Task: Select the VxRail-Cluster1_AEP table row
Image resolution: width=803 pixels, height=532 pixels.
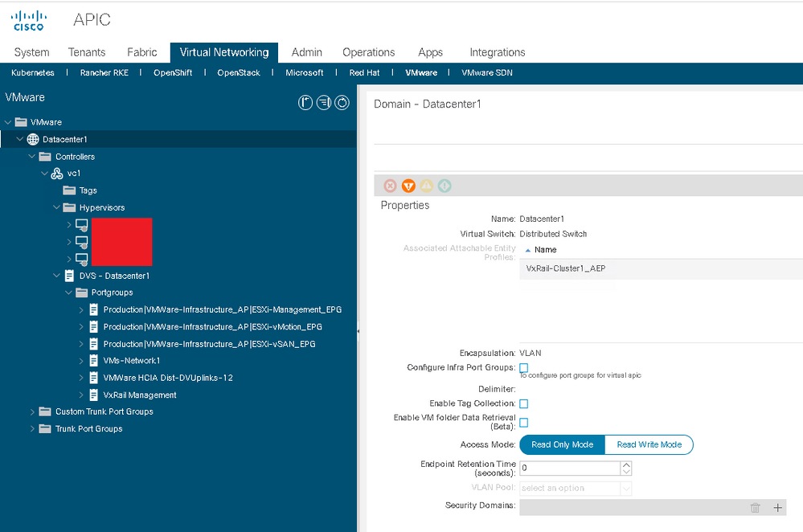Action: (x=662, y=268)
